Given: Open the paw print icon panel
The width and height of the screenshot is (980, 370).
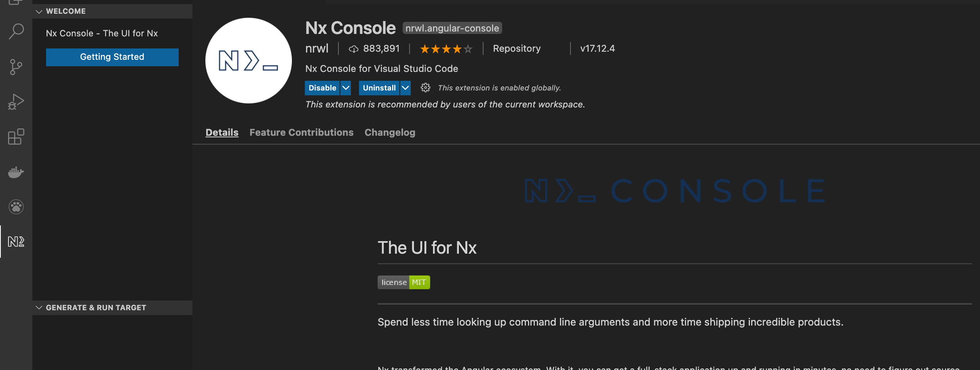Looking at the screenshot, I should point(16,207).
